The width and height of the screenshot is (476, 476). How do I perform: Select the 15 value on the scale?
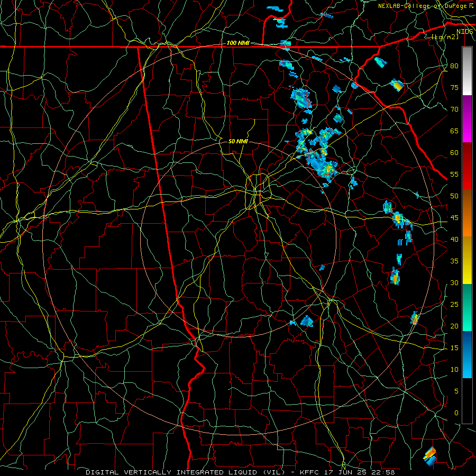454,348
